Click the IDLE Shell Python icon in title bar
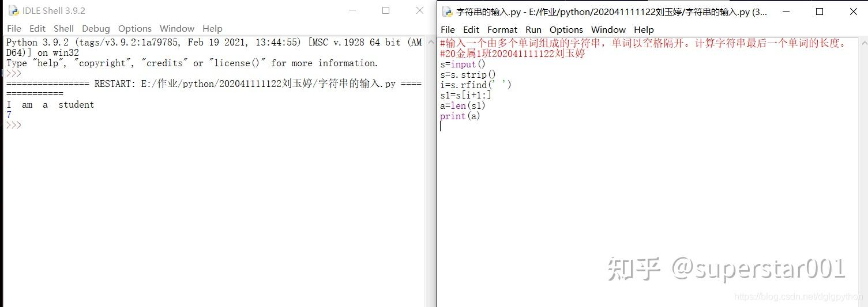868x307 pixels. 14,10
